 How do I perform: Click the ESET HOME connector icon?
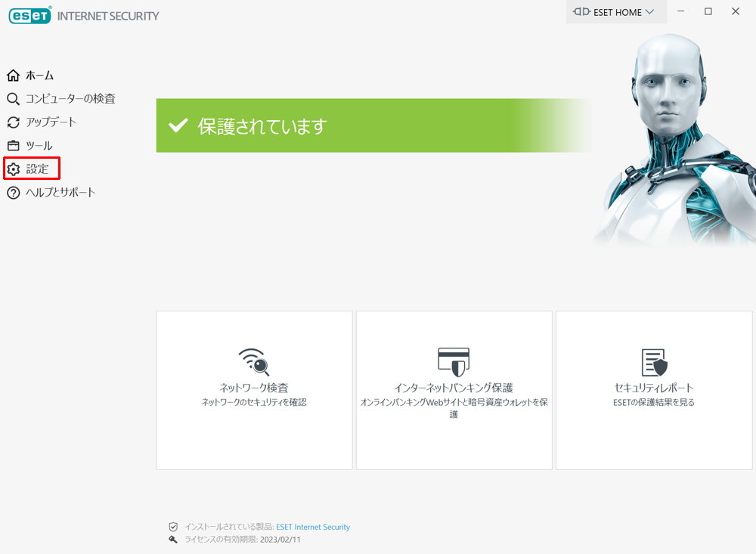tap(581, 11)
